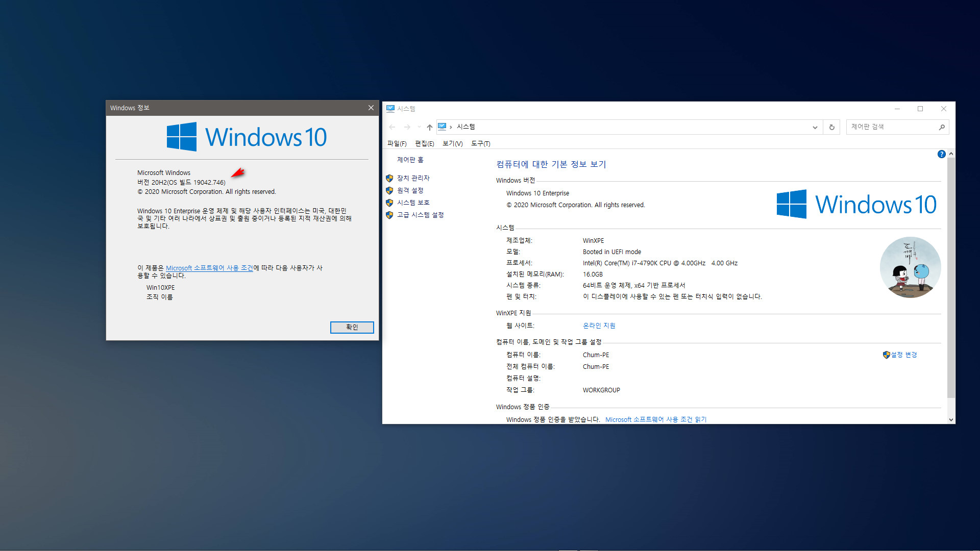Click the 확인 button
The height and width of the screenshot is (551, 980).
[352, 327]
